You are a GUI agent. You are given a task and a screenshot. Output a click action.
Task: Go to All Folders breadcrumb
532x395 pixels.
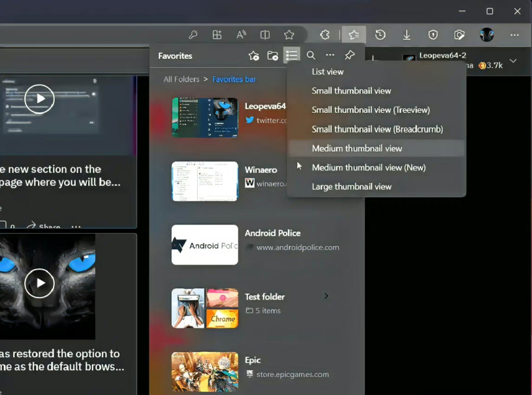click(x=181, y=79)
